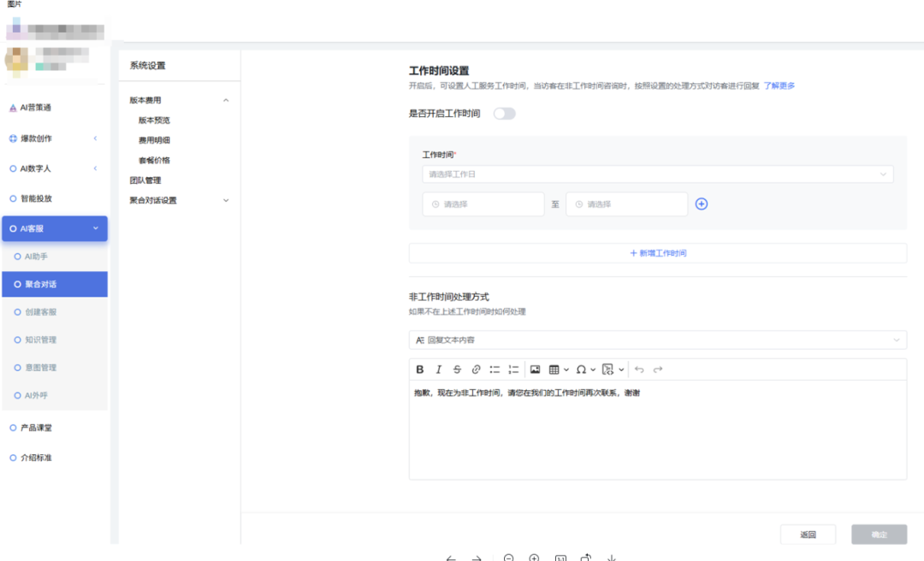Click the 新增工作时间 button
Viewport: 924px width, 561px height.
tap(657, 253)
